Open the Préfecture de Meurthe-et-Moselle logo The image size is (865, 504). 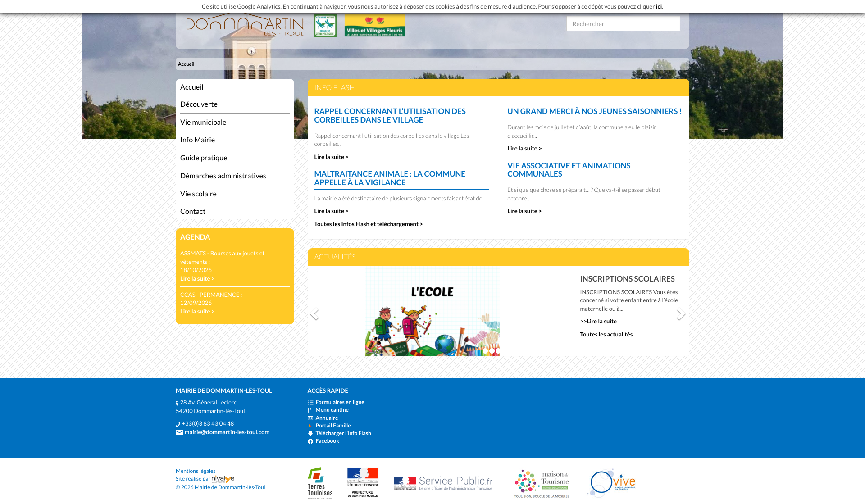pos(363,482)
